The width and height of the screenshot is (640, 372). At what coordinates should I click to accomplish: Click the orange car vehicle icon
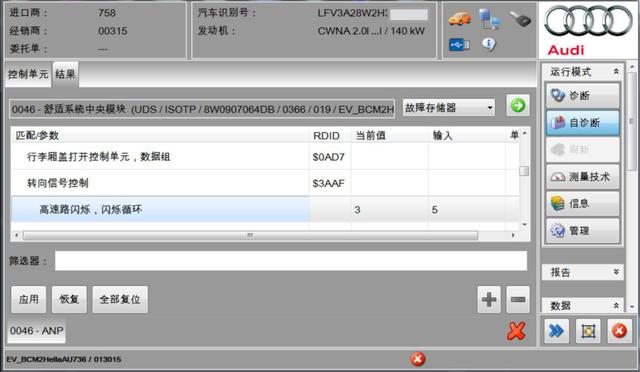460,18
